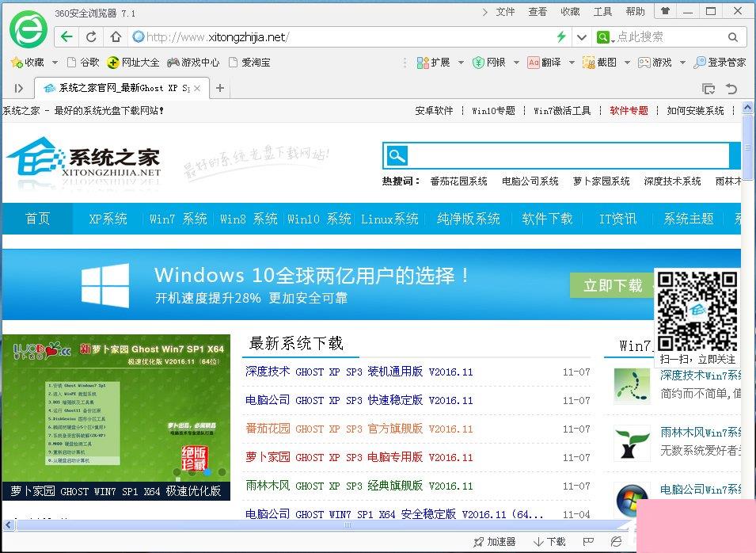Screen dimensions: 756x553
Task: Open the 软件专题 red link
Action: [x=629, y=110]
